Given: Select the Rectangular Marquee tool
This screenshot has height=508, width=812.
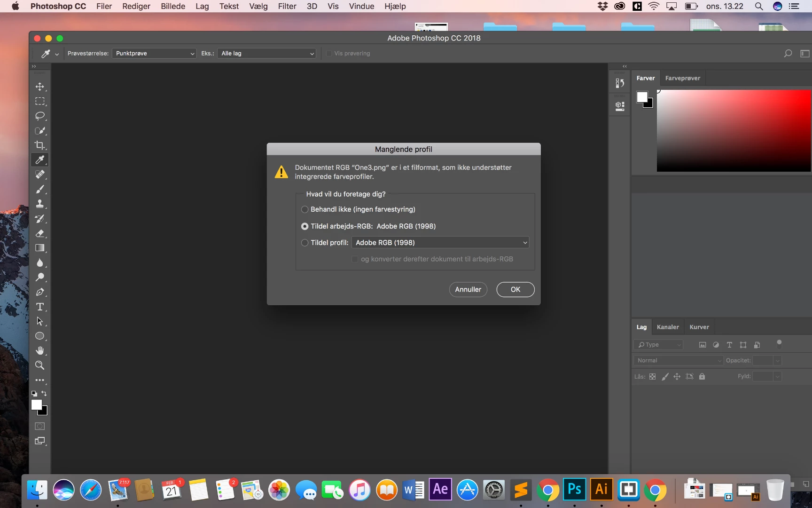Looking at the screenshot, I should click(40, 101).
